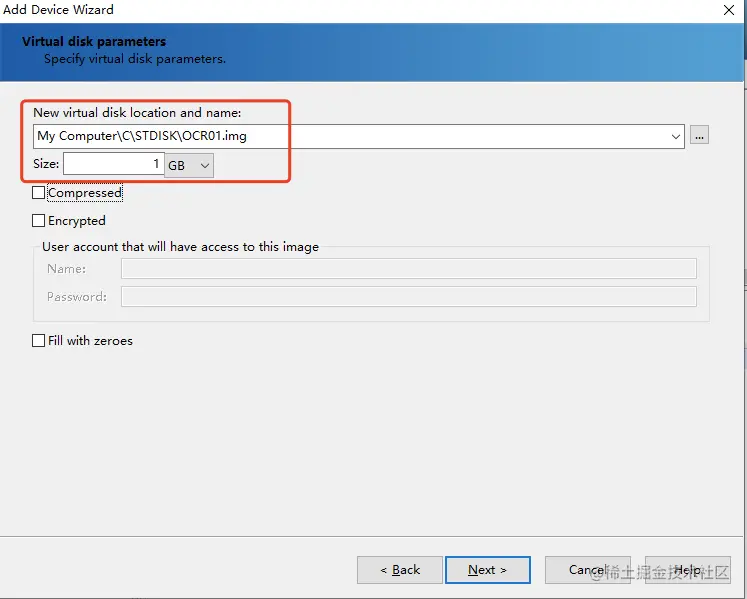Check Fill with zeroes
The width and height of the screenshot is (747, 599).
39,341
